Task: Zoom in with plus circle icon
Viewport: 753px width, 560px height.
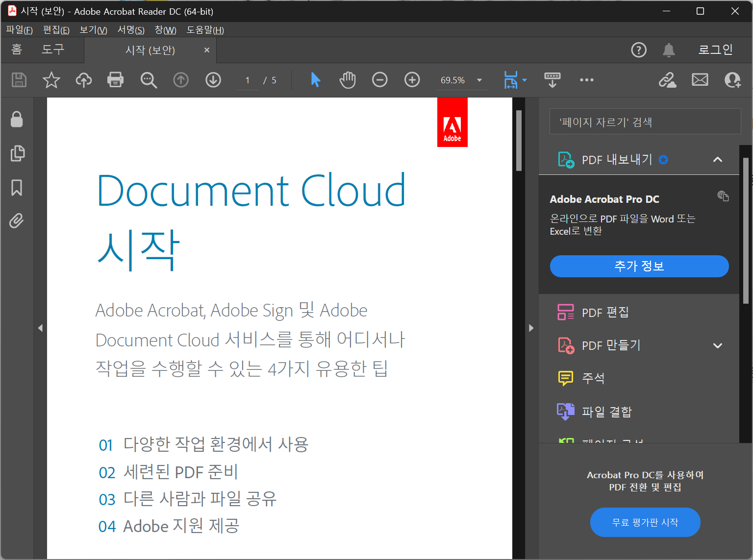Action: [412, 79]
